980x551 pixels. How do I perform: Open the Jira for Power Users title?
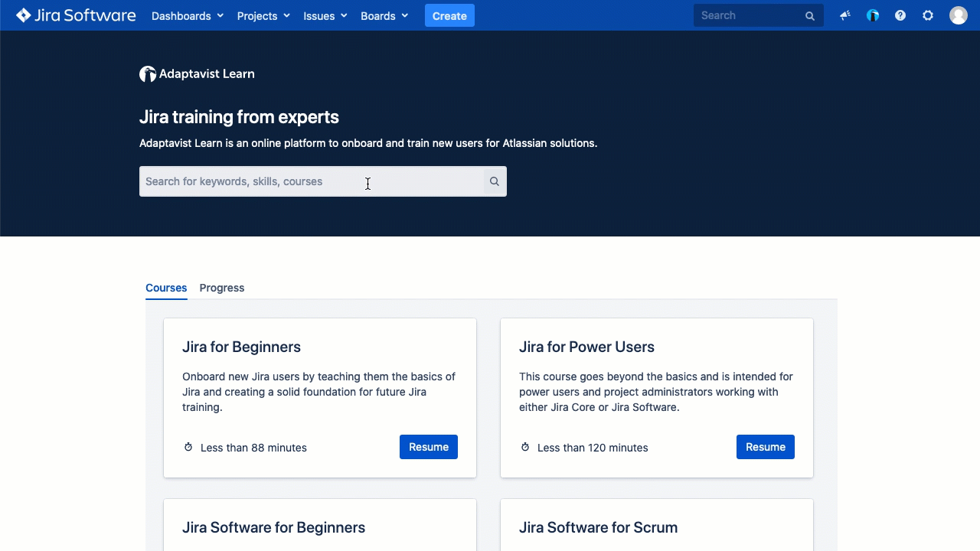(586, 347)
